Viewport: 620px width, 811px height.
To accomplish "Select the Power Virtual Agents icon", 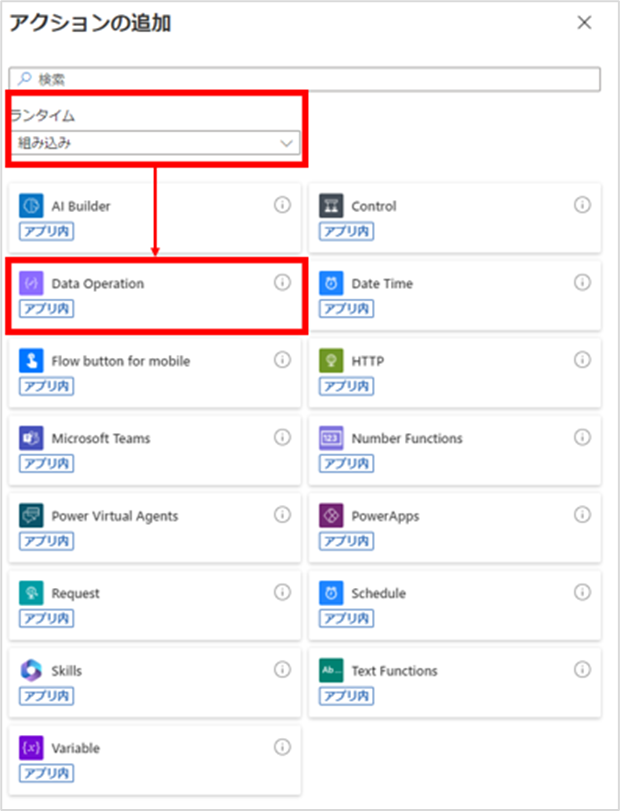I will (x=31, y=516).
